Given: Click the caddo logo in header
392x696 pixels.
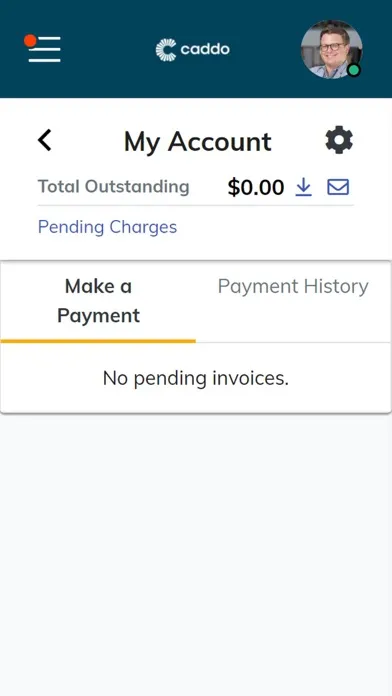Looking at the screenshot, I should tap(193, 50).
